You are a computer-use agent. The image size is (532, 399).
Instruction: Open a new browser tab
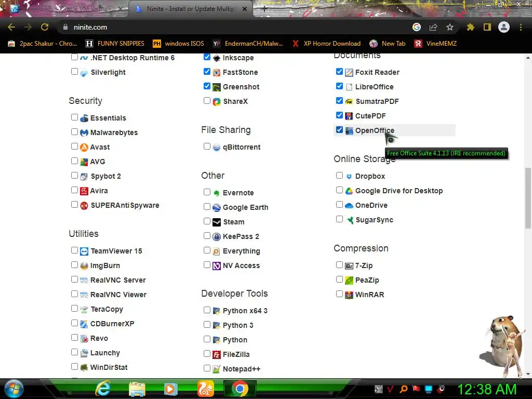264,9
